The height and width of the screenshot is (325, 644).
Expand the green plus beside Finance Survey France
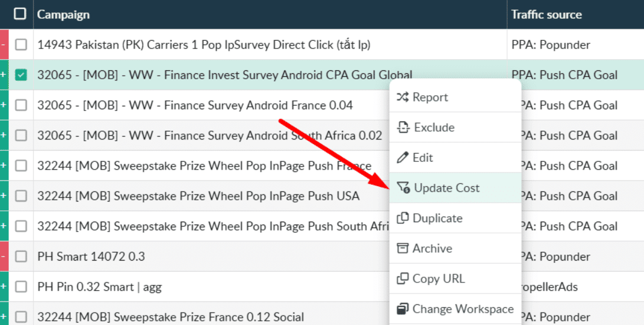pyautogui.click(x=4, y=105)
